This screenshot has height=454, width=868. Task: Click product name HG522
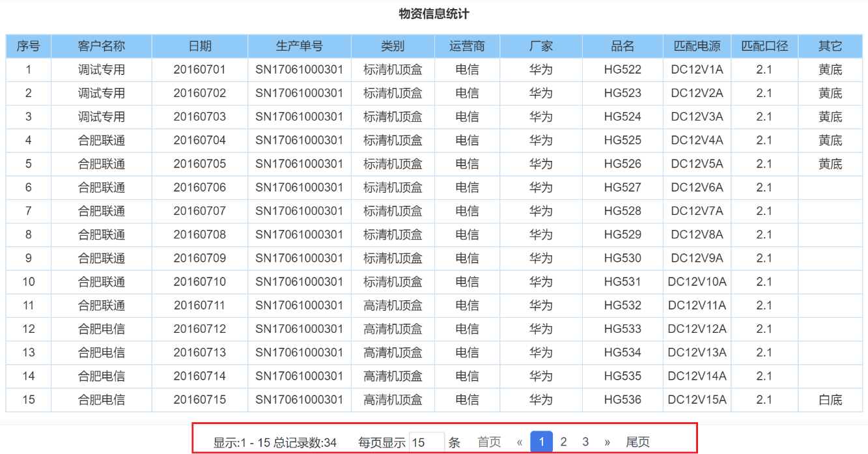(x=623, y=70)
